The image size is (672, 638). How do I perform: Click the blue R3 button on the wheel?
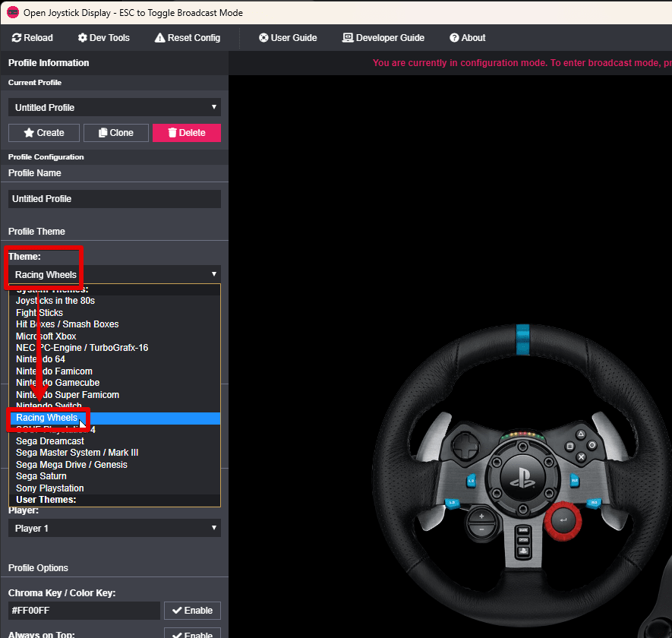tap(594, 503)
